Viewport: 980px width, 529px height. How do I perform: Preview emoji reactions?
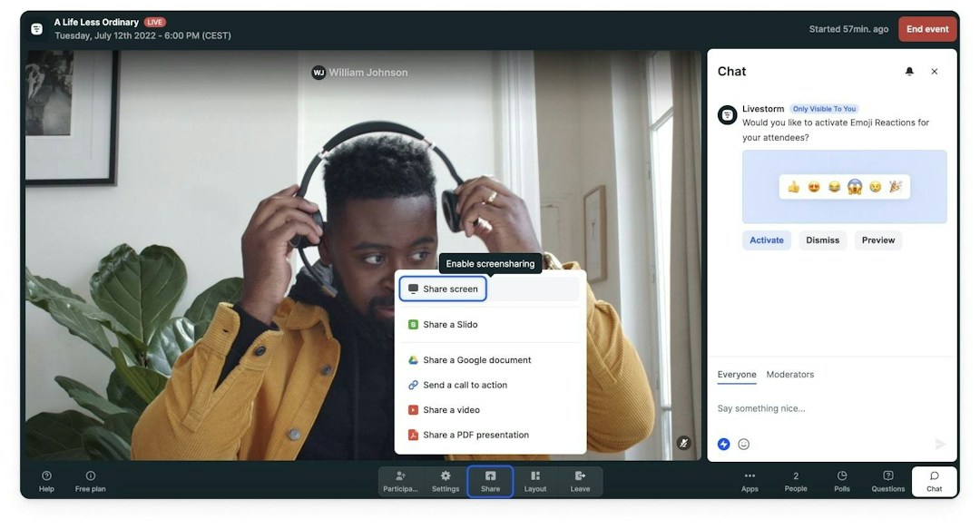coord(878,240)
